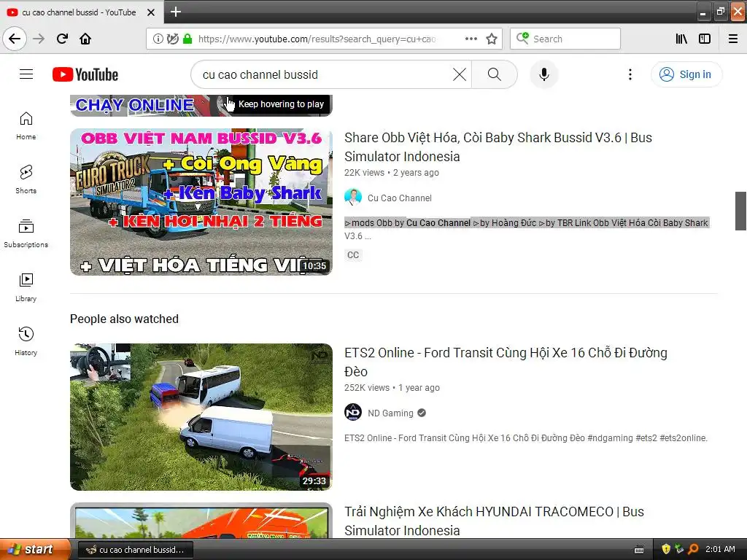Click the 'mods Obb by Cu Cao Channel' description
The image size is (747, 560).
[527, 229]
